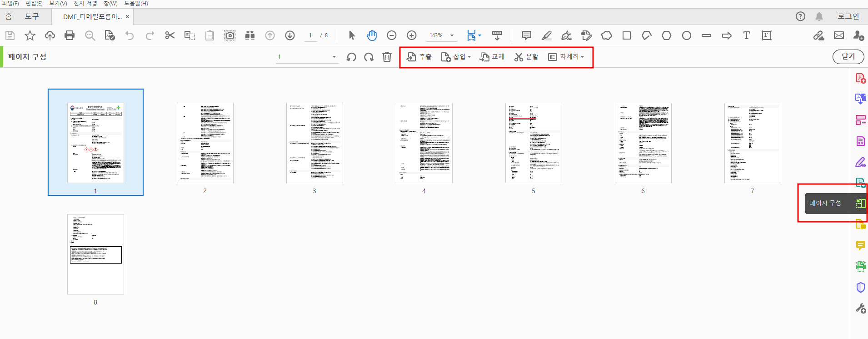The image size is (868, 339).
Task: Select page 5 thumbnail
Action: click(534, 143)
